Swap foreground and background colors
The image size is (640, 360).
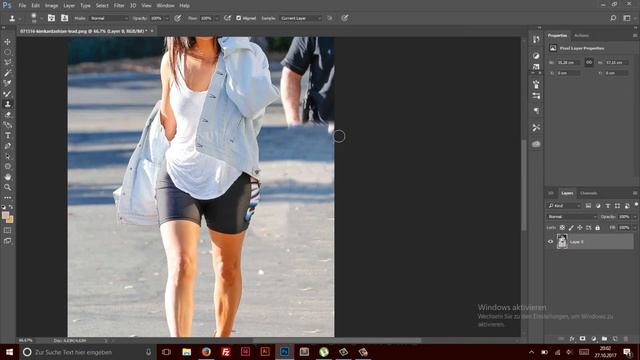click(11, 207)
